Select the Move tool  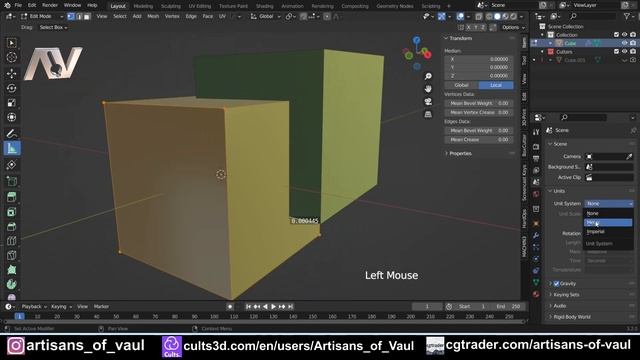[x=11, y=73]
